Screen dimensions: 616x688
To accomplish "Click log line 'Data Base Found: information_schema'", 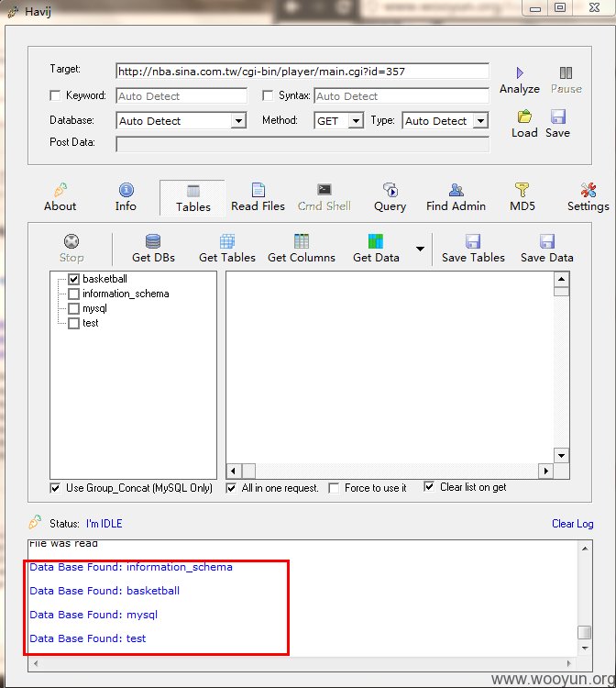I will coord(131,567).
